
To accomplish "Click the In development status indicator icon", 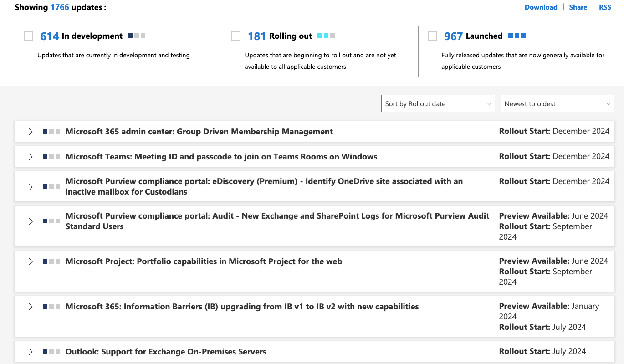I will (137, 35).
